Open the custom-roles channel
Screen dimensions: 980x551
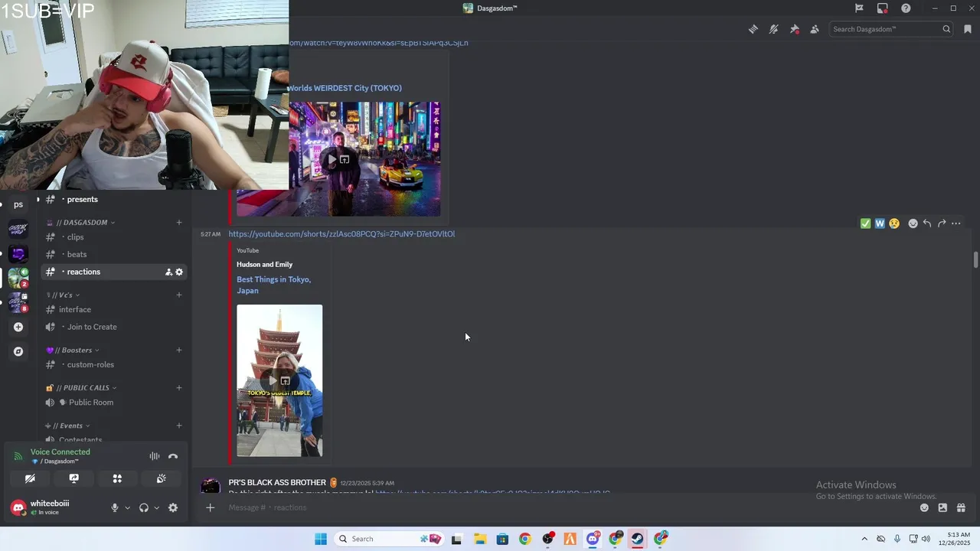click(115, 365)
